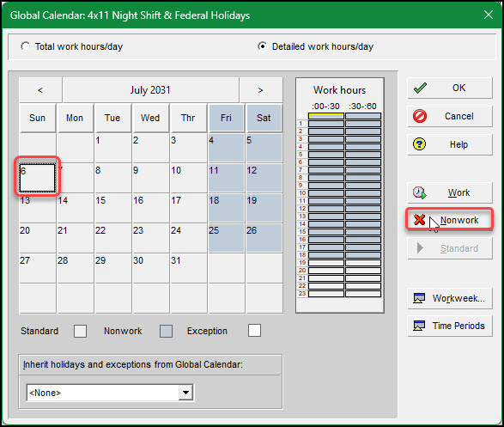This screenshot has height=427, width=504.
Task: Go to the next month arrow
Action: 260,90
